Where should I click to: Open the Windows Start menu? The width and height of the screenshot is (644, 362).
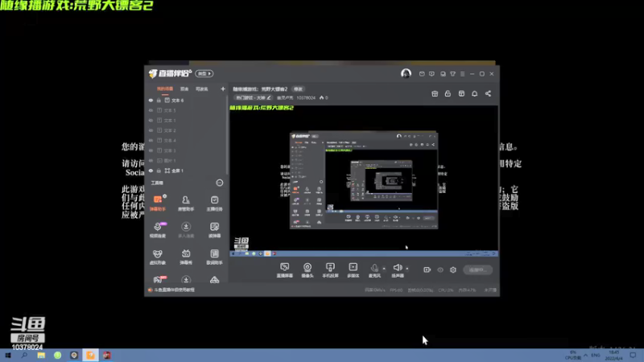[x=8, y=356]
